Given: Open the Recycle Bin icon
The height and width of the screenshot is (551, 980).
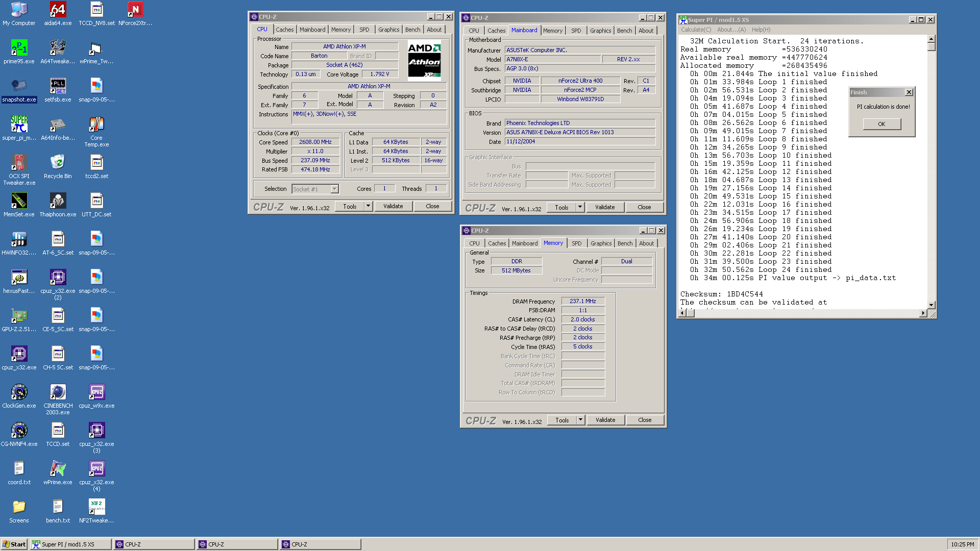Looking at the screenshot, I should [58, 167].
